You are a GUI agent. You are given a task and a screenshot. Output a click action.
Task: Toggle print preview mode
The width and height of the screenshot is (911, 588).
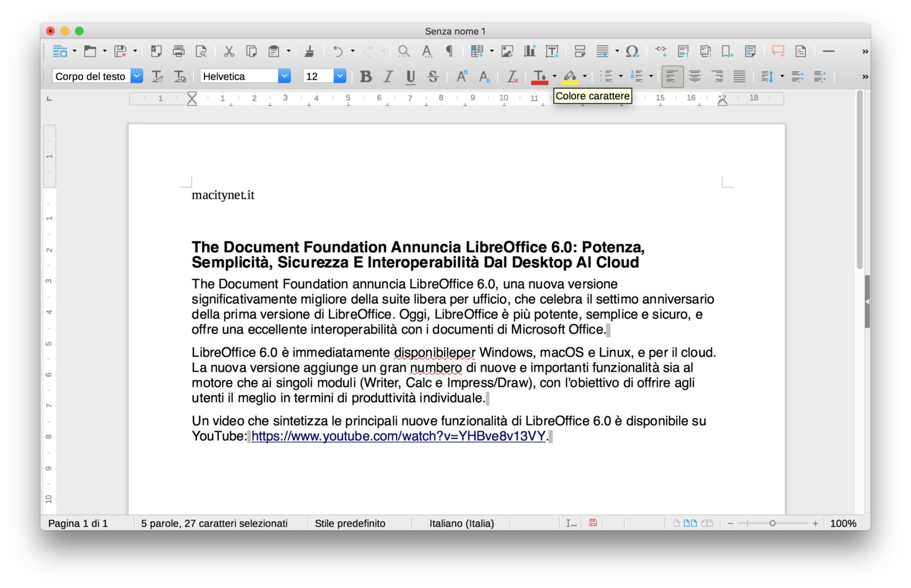pyautogui.click(x=201, y=52)
